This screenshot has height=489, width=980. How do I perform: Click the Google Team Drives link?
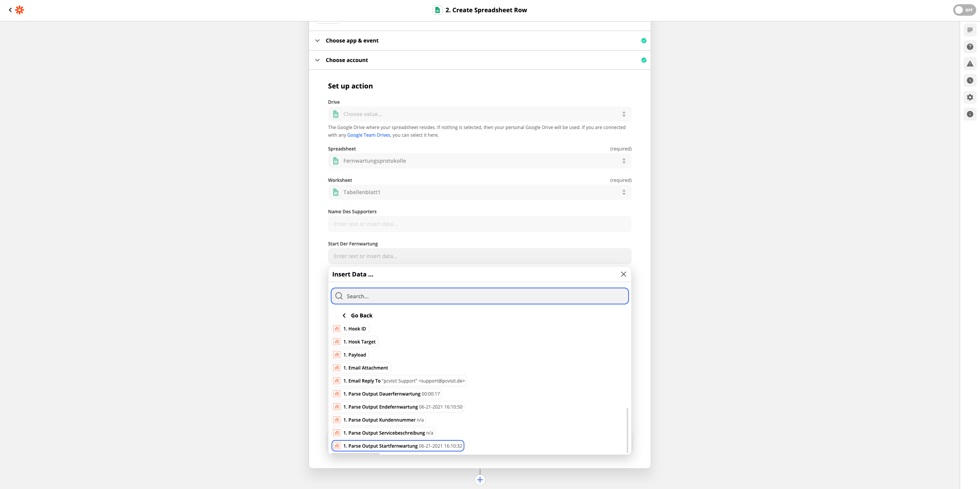(x=368, y=135)
